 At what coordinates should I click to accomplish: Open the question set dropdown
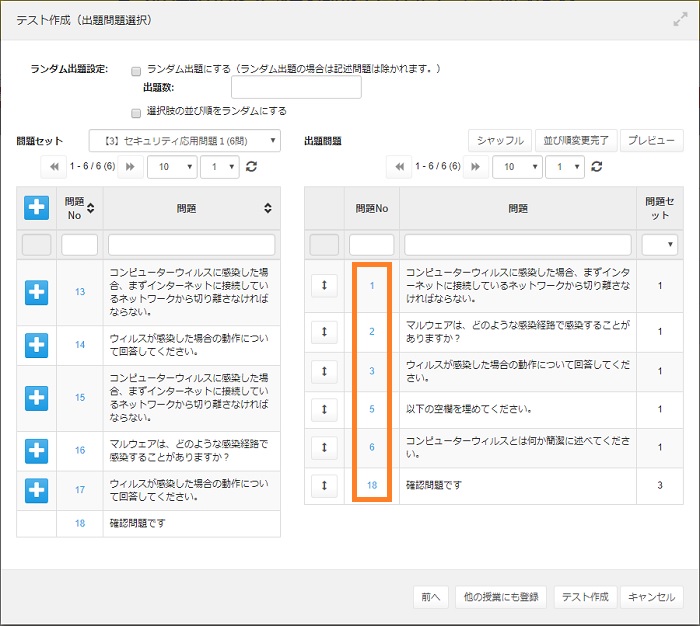(185, 141)
